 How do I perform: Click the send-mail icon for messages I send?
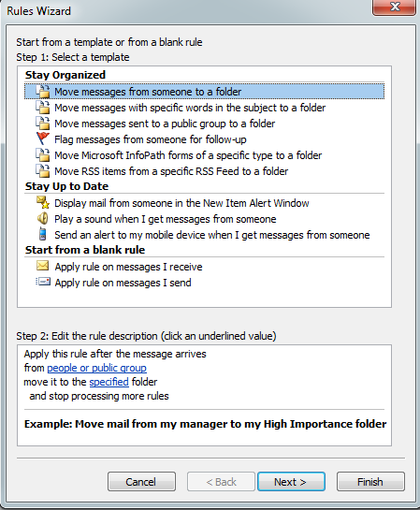43,282
